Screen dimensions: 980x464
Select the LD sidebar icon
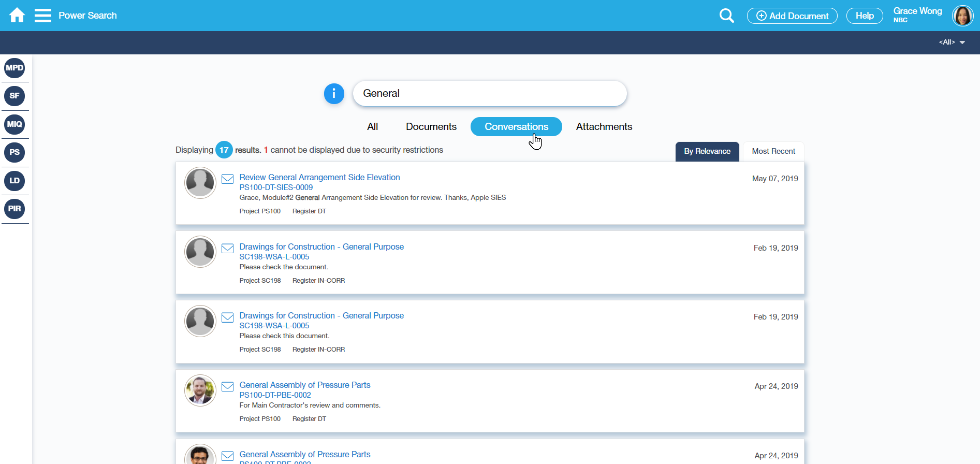tap(14, 181)
